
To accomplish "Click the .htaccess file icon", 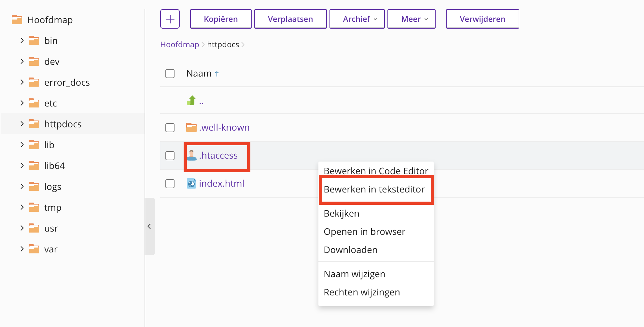I will coord(191,155).
